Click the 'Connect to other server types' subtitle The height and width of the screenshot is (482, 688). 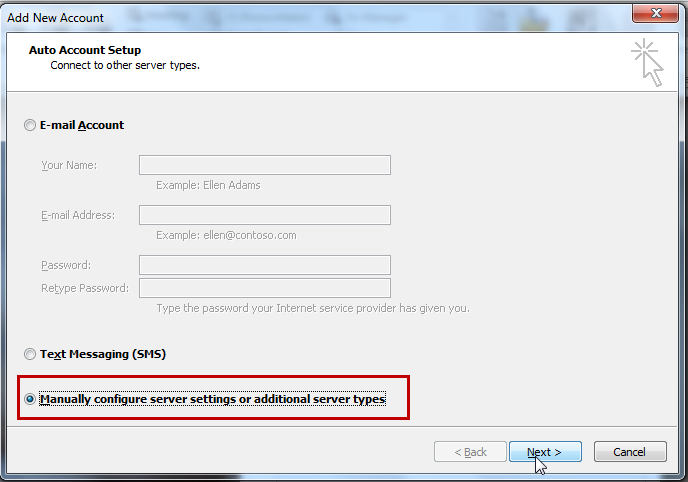(x=125, y=65)
